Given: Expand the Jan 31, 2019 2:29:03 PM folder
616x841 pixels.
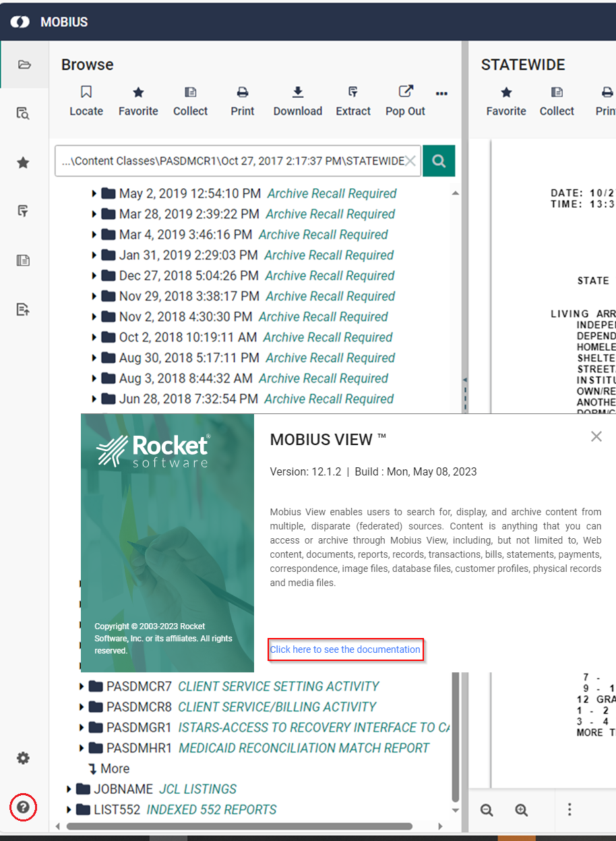Looking at the screenshot, I should [x=94, y=256].
